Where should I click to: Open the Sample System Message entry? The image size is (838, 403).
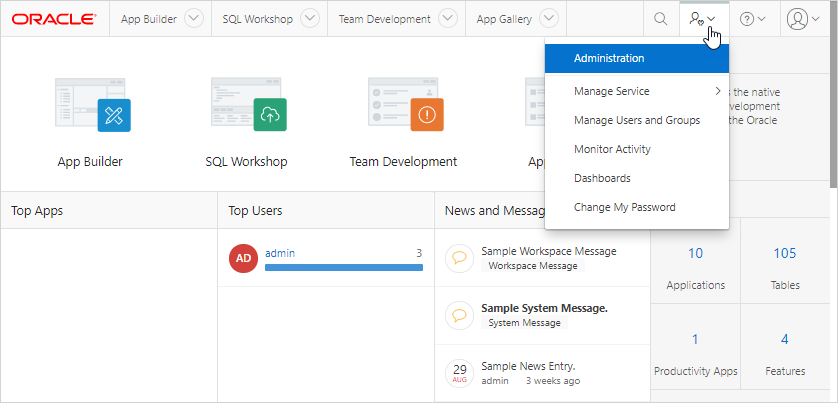point(545,308)
